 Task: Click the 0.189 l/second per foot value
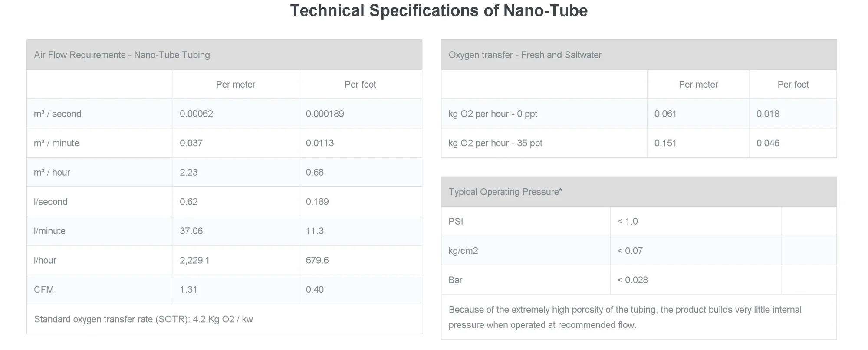[x=317, y=202]
